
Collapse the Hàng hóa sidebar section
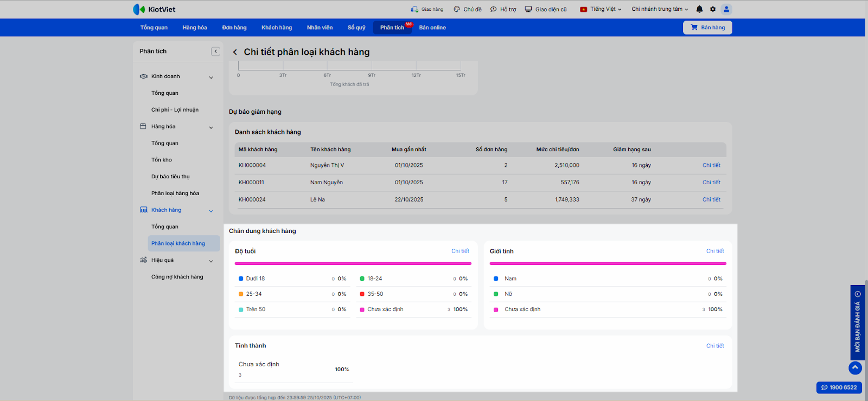[x=211, y=127]
